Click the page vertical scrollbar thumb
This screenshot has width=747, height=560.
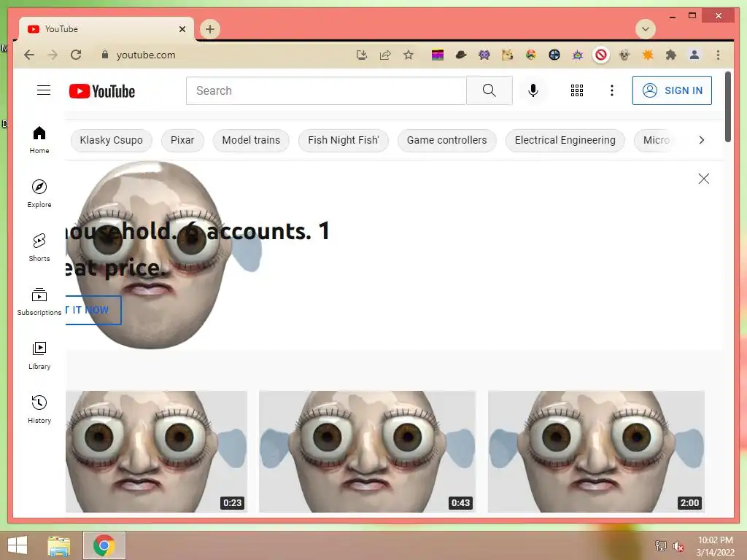727,106
